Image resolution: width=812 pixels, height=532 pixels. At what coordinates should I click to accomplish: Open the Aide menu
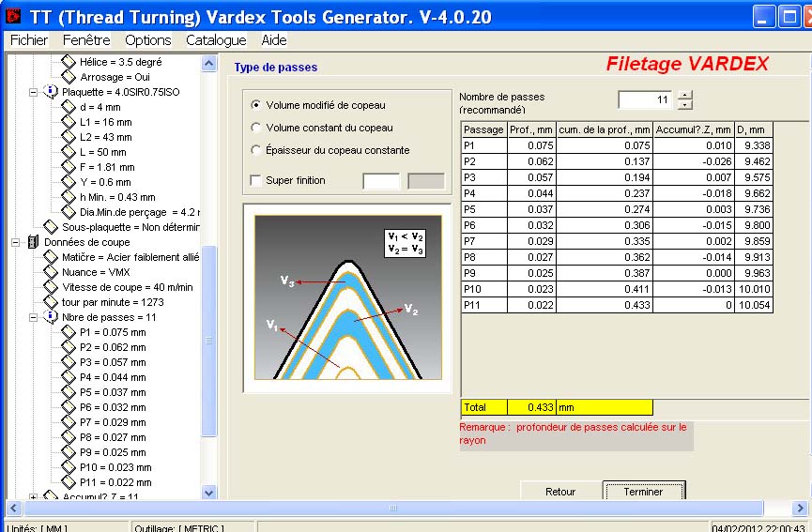pyautogui.click(x=274, y=39)
